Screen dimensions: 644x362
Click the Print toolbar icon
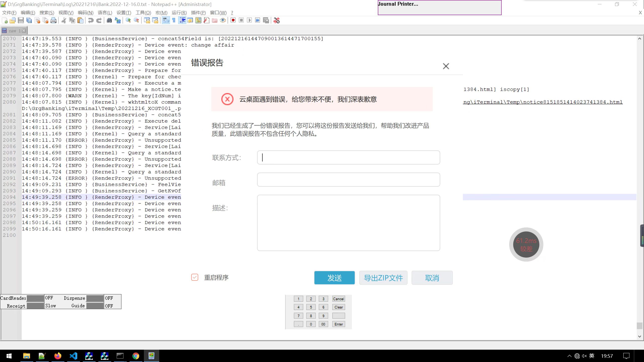(54, 20)
